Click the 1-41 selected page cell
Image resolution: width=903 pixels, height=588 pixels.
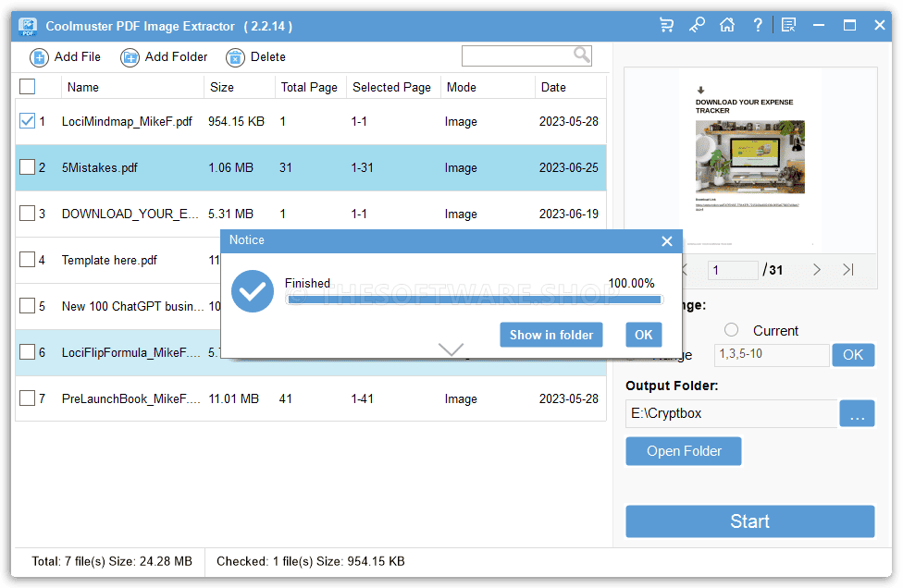coord(363,398)
